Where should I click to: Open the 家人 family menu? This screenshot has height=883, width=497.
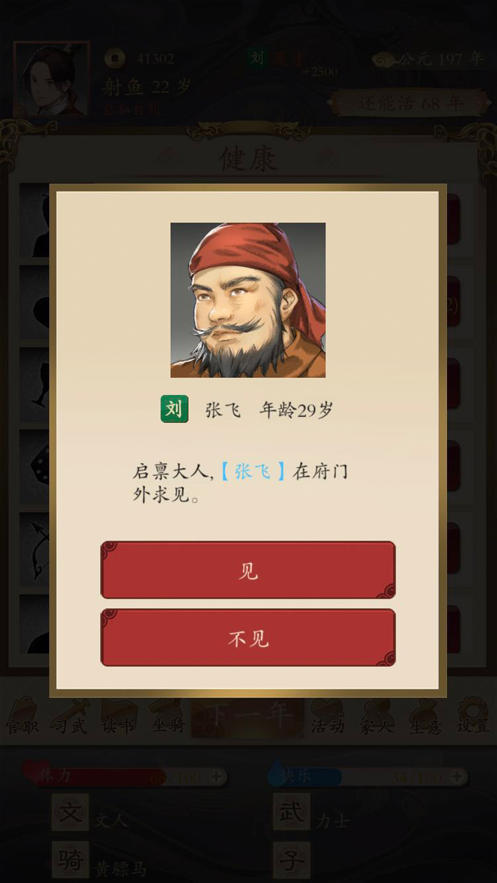coord(377,717)
